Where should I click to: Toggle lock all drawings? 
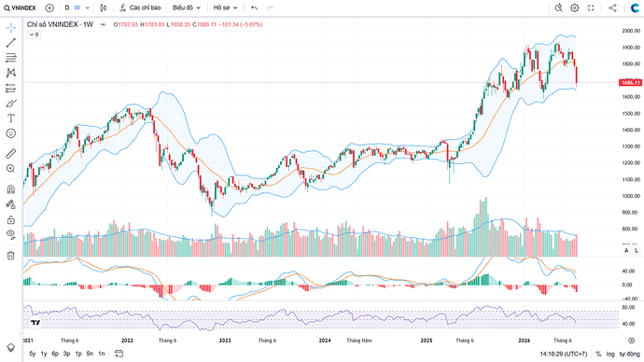11,220
